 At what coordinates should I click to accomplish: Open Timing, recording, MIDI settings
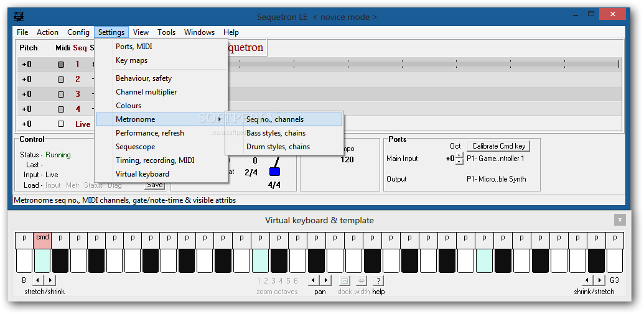162,160
